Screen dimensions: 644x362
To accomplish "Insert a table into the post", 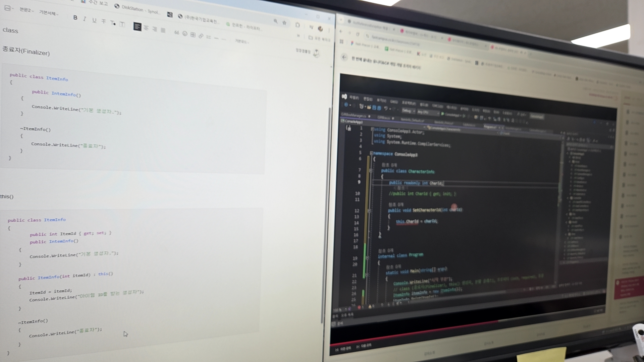I will pyautogui.click(x=193, y=35).
